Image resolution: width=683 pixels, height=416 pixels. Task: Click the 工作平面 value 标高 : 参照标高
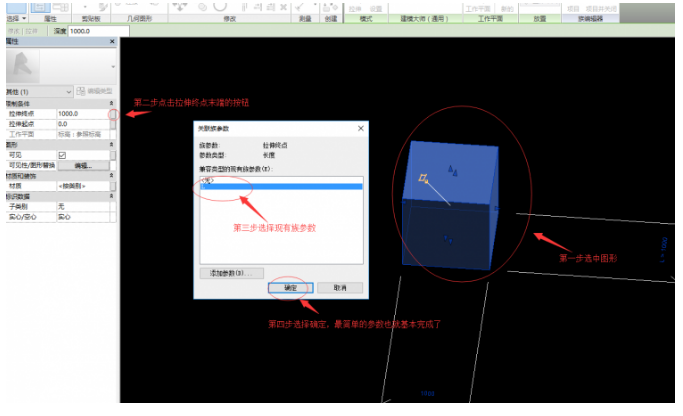click(x=83, y=135)
